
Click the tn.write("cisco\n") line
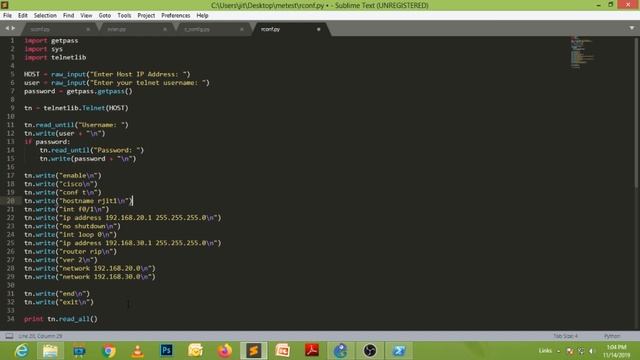[x=61, y=184]
